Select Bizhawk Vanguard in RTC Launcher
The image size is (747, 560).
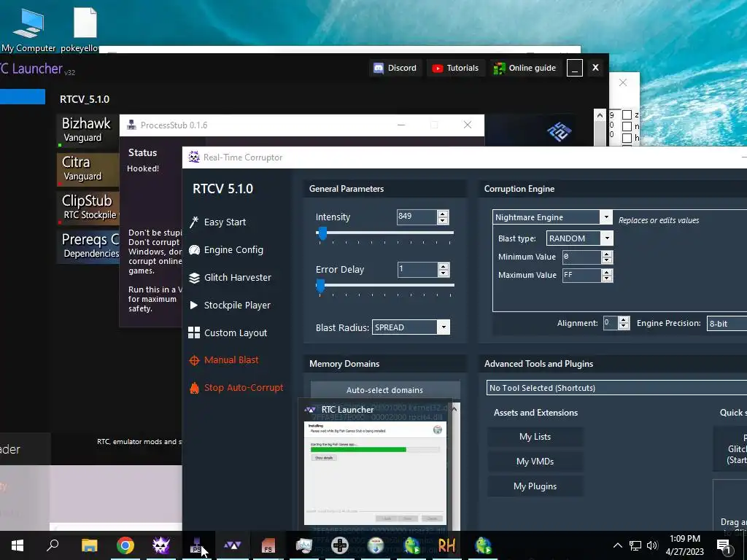click(88, 131)
